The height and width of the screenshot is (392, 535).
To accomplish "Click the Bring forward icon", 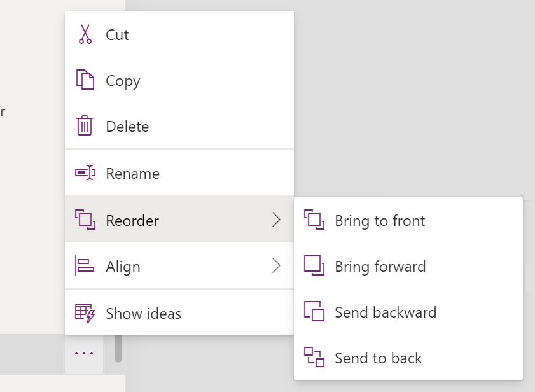I will click(x=314, y=265).
